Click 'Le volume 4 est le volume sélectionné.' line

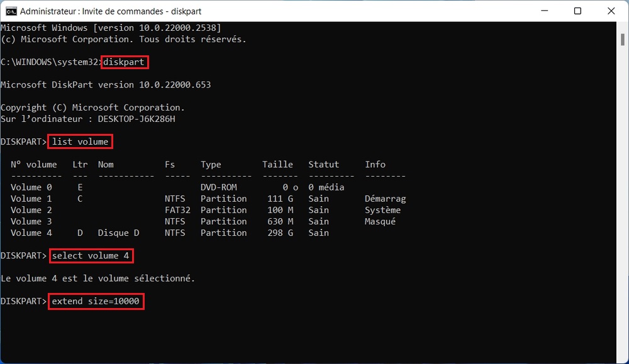[x=98, y=279]
